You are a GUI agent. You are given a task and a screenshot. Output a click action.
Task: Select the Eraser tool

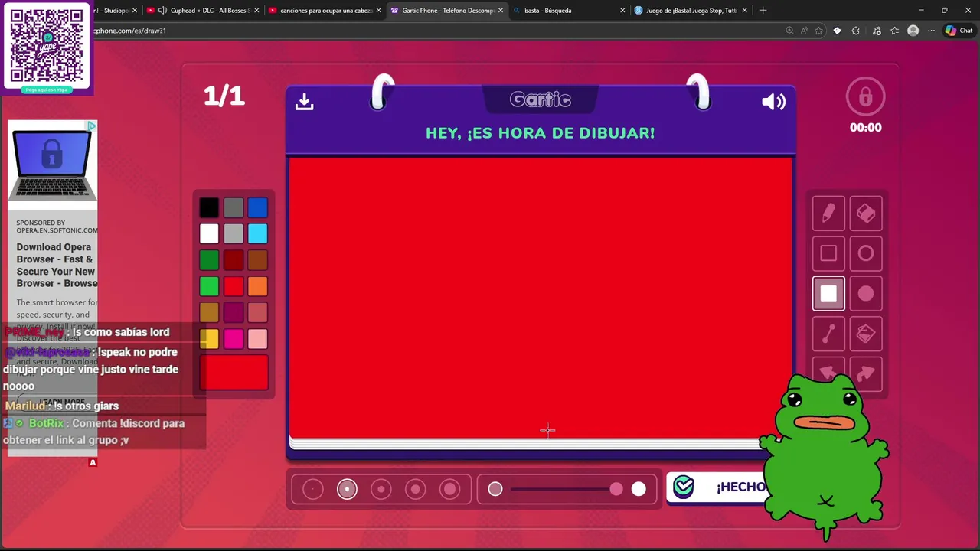click(866, 214)
